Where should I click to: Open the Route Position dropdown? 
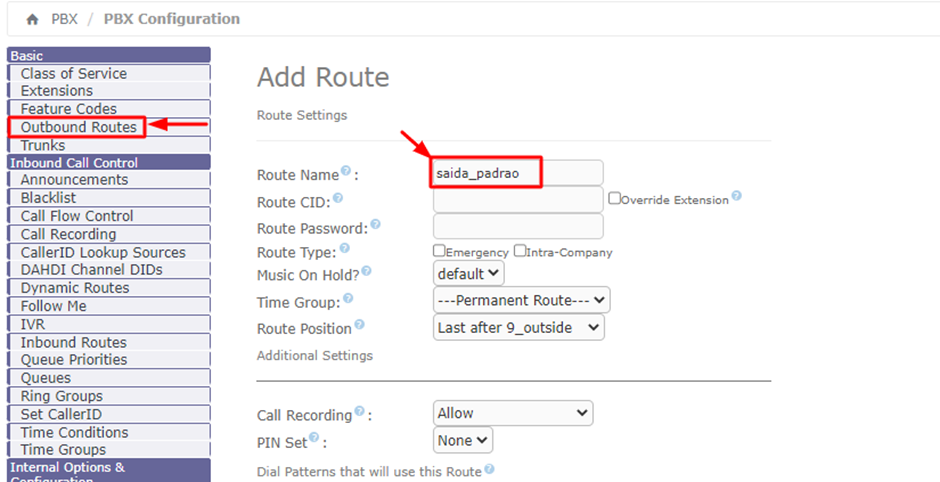(x=519, y=327)
